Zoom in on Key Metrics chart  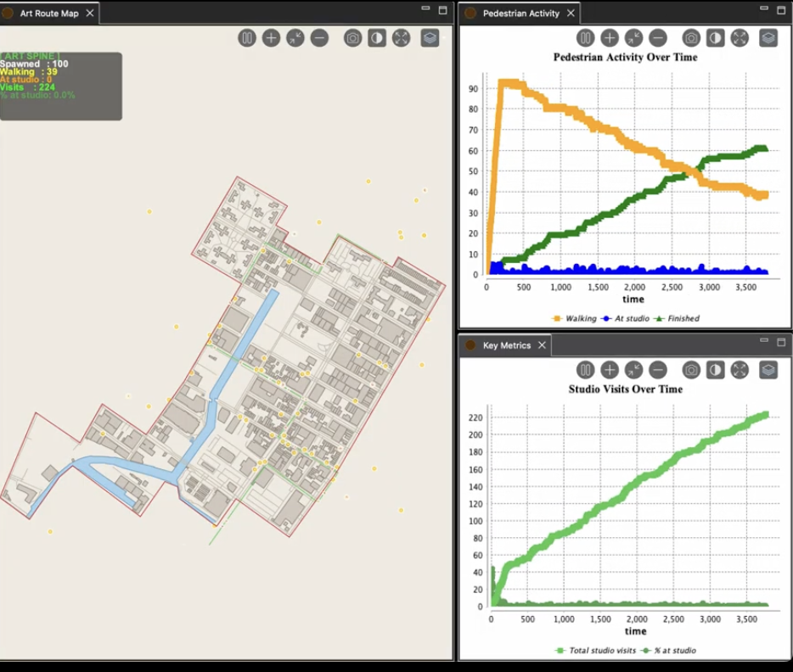pos(610,370)
